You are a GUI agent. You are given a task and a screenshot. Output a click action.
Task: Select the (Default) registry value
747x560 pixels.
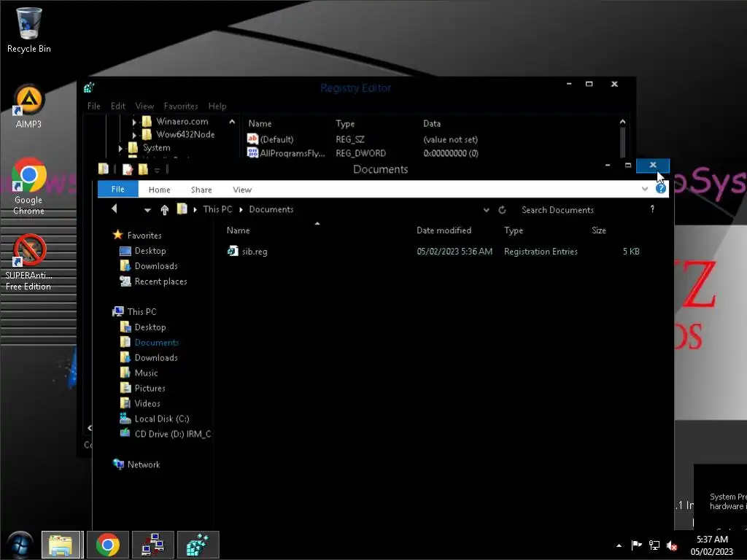276,139
